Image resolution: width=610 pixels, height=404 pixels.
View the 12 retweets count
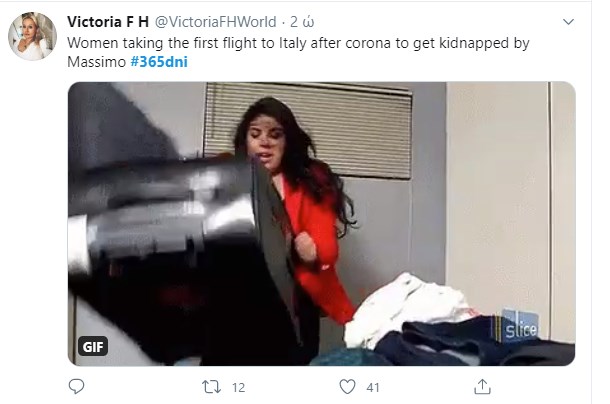238,387
